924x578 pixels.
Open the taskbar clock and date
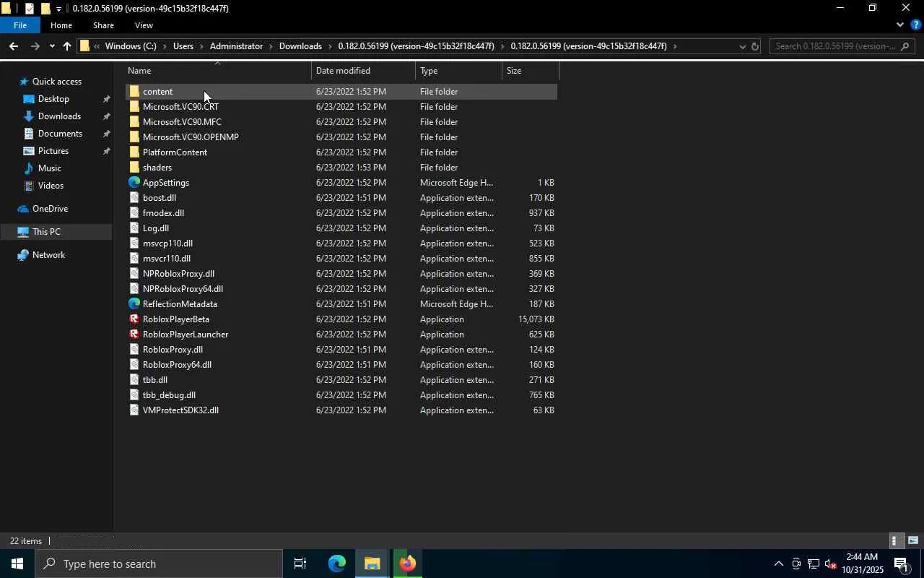(863, 564)
